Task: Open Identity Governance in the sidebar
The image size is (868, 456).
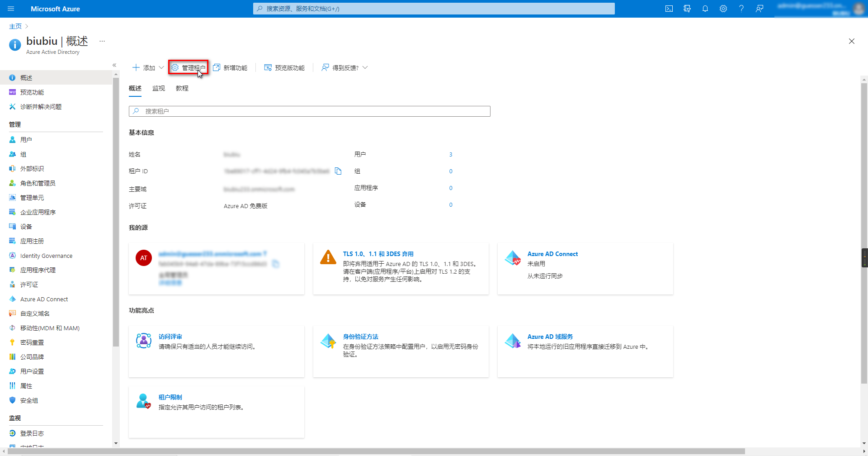Action: click(56, 256)
